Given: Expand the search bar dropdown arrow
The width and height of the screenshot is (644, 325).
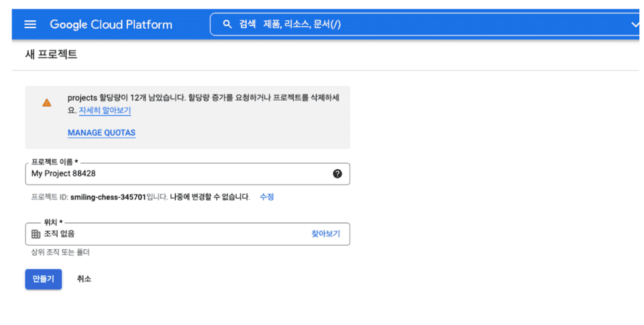Looking at the screenshot, I should point(635,25).
